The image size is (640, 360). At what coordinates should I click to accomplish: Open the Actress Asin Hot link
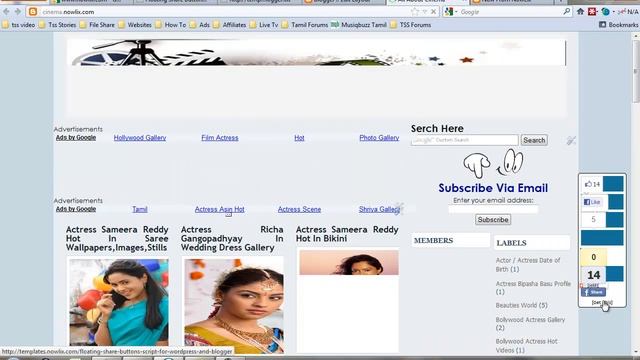[x=220, y=209]
